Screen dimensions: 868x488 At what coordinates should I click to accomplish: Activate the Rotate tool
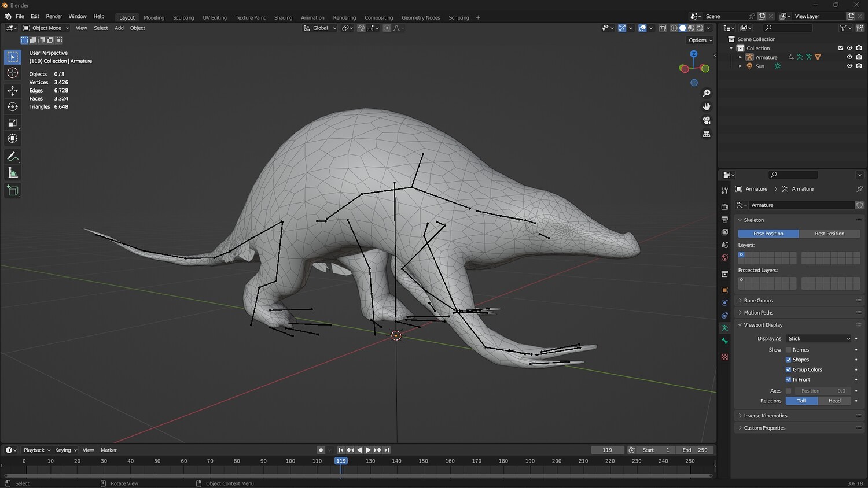coord(12,107)
